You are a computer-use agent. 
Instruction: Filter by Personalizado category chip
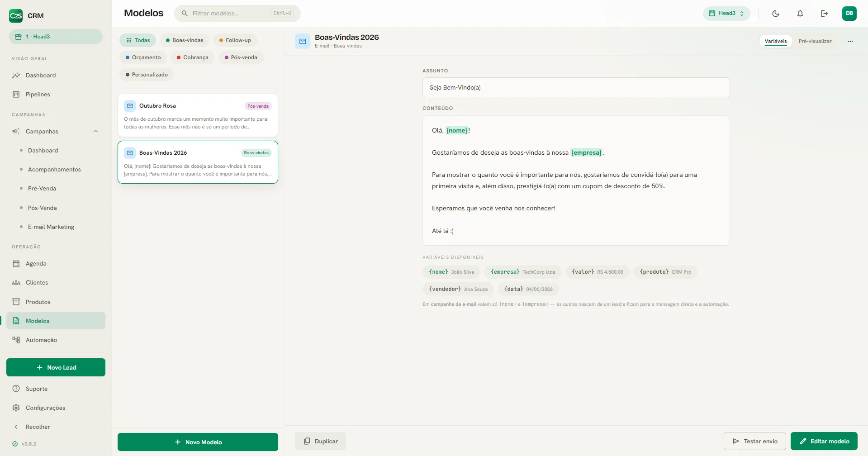[x=147, y=75]
